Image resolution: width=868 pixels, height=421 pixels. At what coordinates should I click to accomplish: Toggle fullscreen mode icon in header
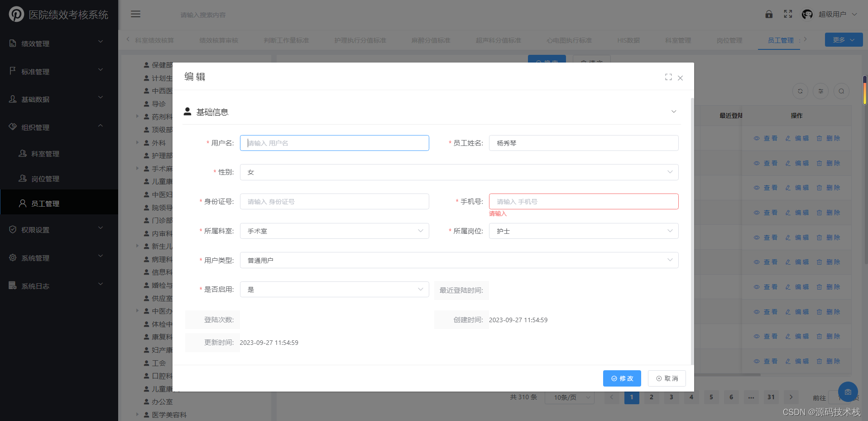pos(788,14)
